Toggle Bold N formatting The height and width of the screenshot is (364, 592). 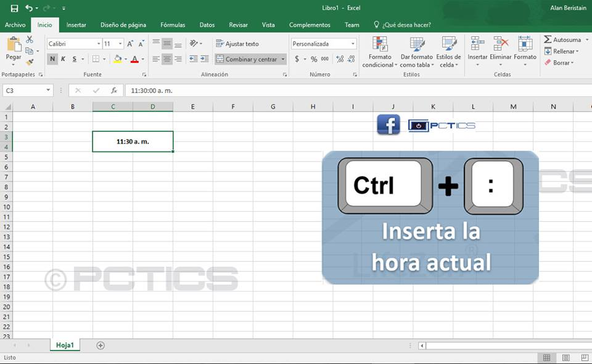coord(52,59)
